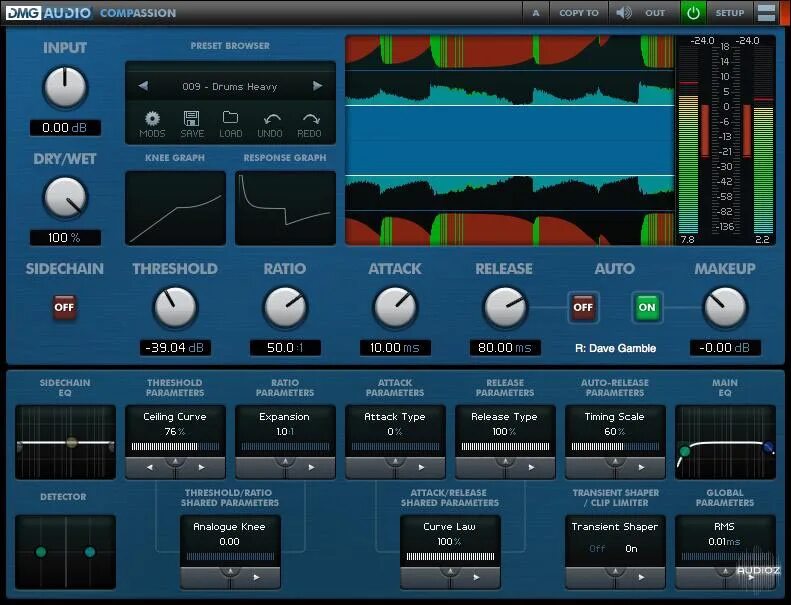Open the SETUP menu
The image size is (791, 605).
pos(729,13)
